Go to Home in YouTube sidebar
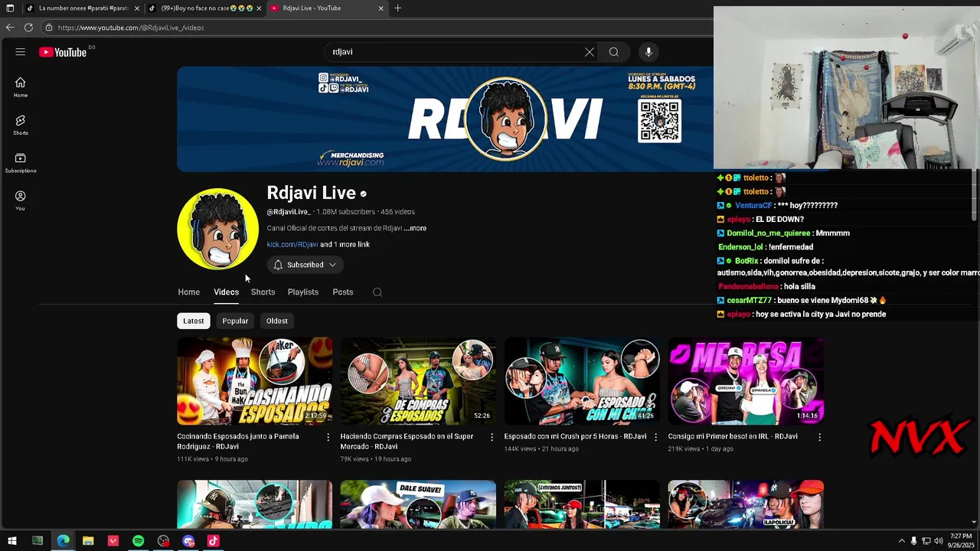Image resolution: width=980 pixels, height=551 pixels. pyautogui.click(x=20, y=87)
